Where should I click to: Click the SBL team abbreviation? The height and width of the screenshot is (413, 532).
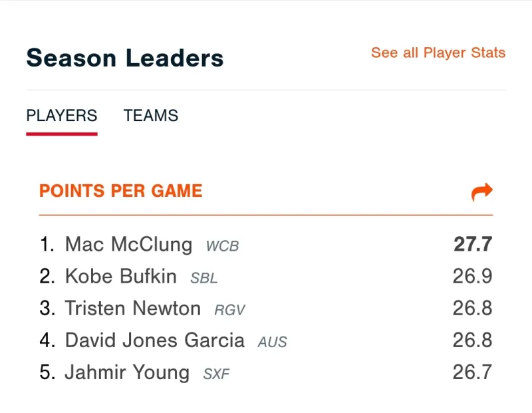click(203, 278)
